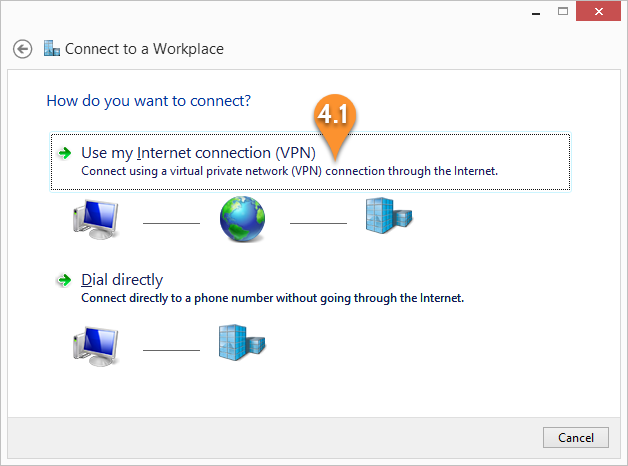Click the green arrow beside Dial directly
The width and height of the screenshot is (628, 466).
point(64,280)
